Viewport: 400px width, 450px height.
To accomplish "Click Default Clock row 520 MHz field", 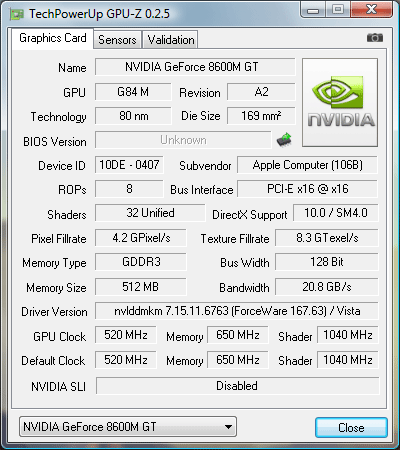I will tap(126, 360).
